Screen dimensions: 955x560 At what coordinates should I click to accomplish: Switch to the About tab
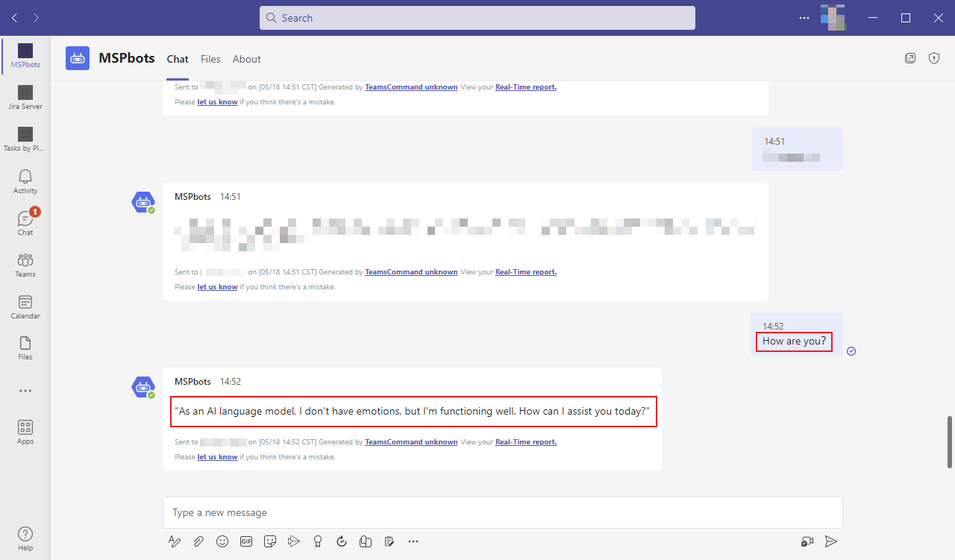coord(246,59)
